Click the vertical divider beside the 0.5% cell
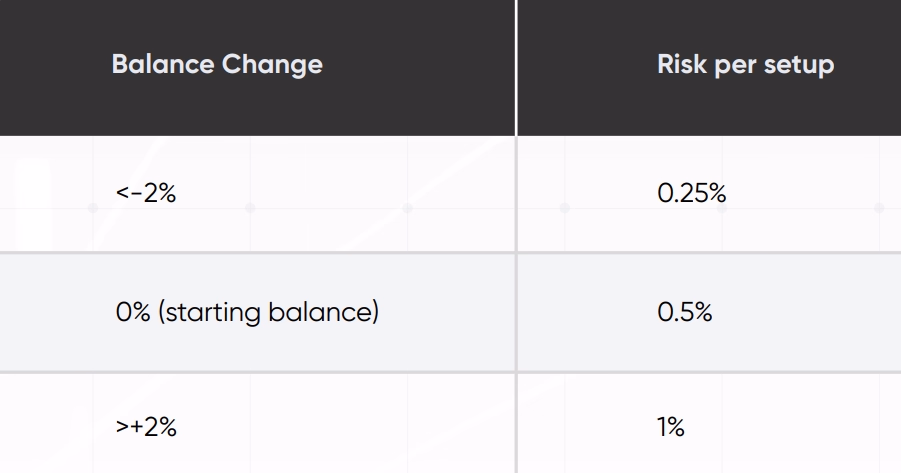The image size is (901, 473). (516, 312)
